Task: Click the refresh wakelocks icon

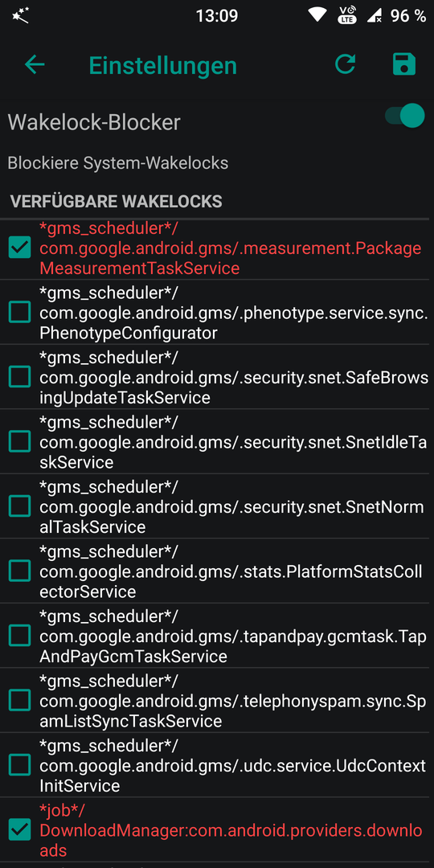Action: pyautogui.click(x=345, y=65)
